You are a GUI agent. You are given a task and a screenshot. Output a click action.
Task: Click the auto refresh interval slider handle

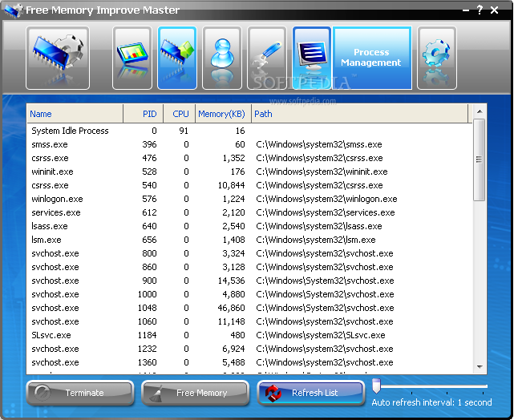coord(376,386)
